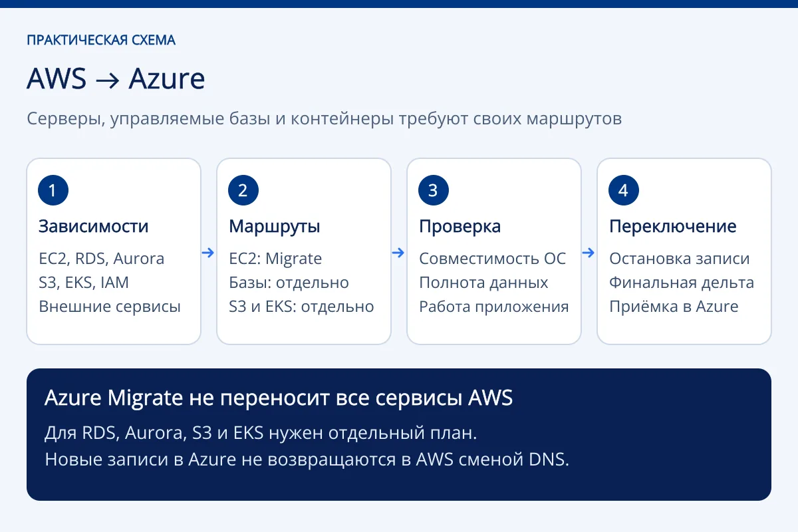Screen dimensions: 798x532
Task: Click the Финальная дельта line
Action: [682, 283]
